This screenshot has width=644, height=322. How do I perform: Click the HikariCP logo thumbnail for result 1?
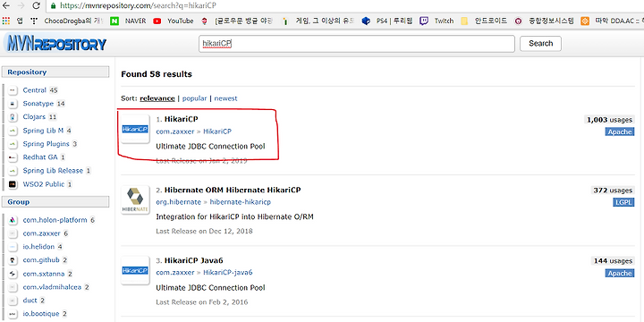[x=135, y=130]
